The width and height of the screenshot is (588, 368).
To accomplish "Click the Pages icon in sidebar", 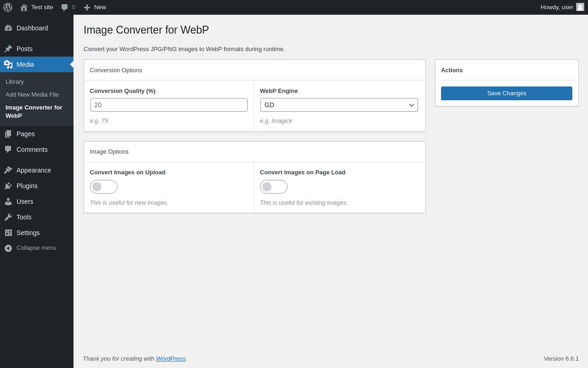I will (8, 134).
